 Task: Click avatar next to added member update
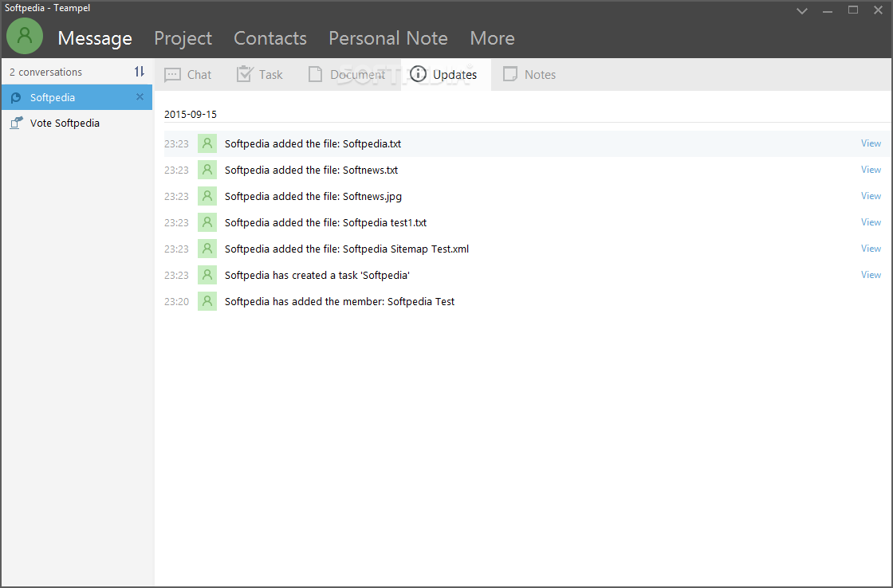pos(207,300)
